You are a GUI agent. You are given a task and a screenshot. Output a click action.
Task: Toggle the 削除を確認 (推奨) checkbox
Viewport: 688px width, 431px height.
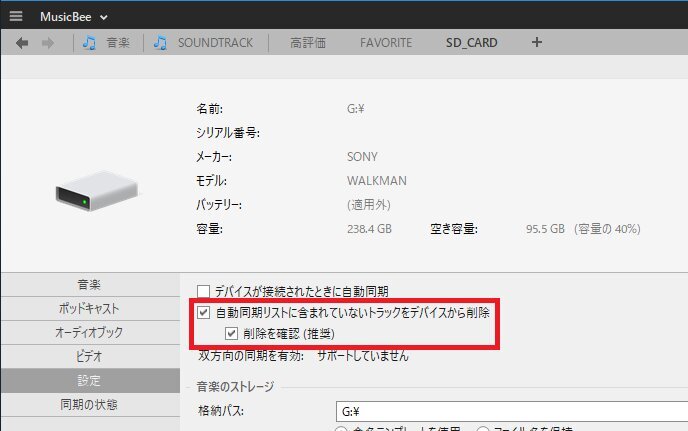coord(232,333)
